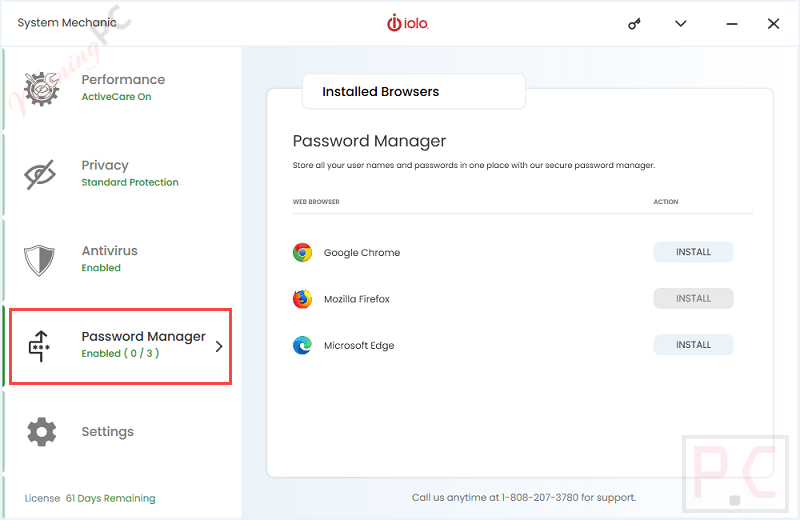Select Password Manager in sidebar

tap(120, 346)
